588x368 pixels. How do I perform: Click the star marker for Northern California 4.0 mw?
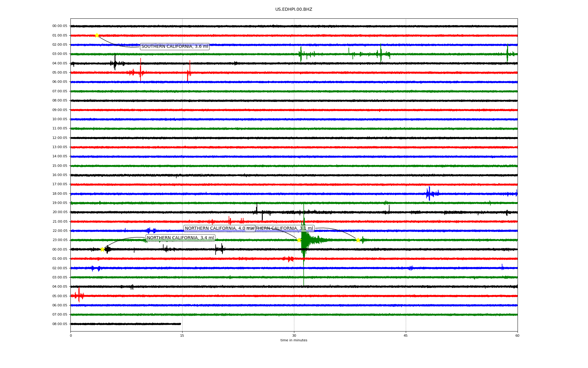299,240
